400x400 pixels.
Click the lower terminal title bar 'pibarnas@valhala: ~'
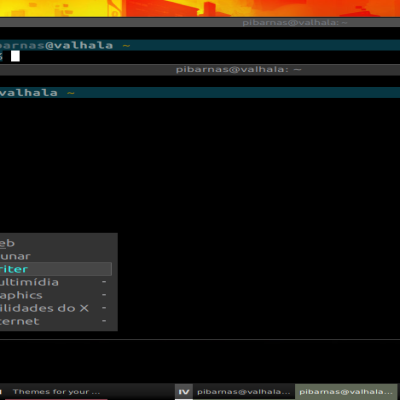point(200,70)
